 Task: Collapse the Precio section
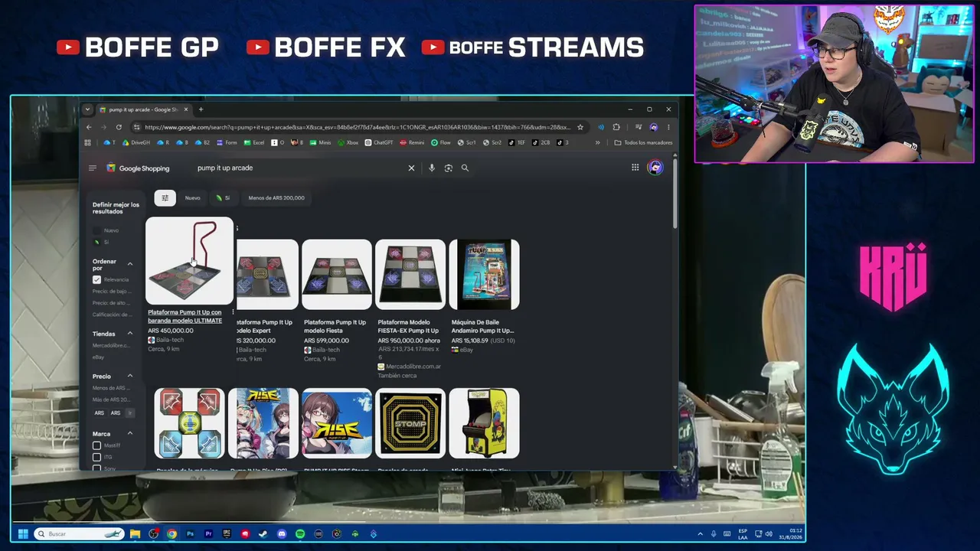(x=130, y=377)
